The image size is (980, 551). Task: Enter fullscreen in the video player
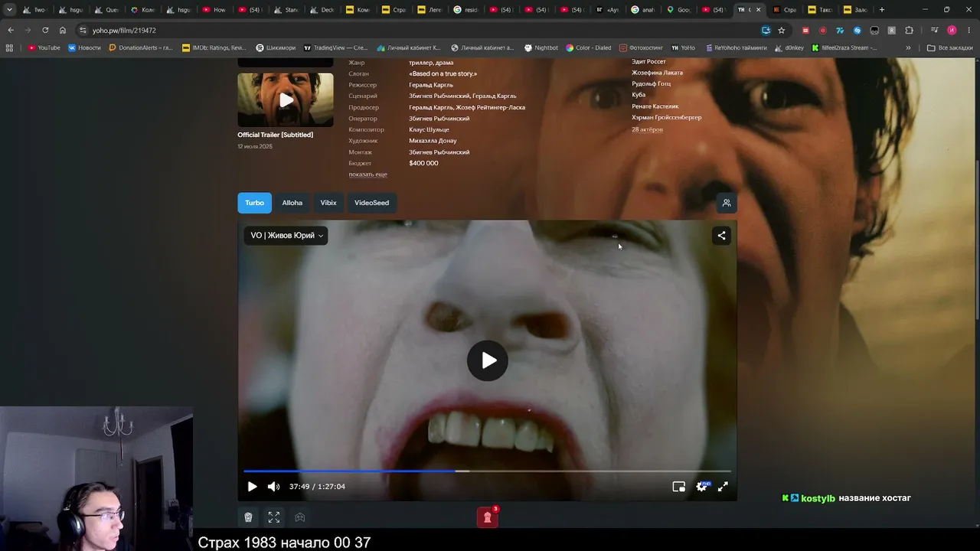pos(723,487)
